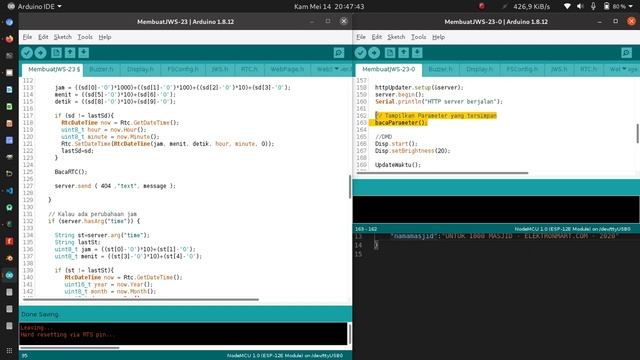Click the volume speaker icon in top bar
The image size is (640, 360).
pos(580,7)
